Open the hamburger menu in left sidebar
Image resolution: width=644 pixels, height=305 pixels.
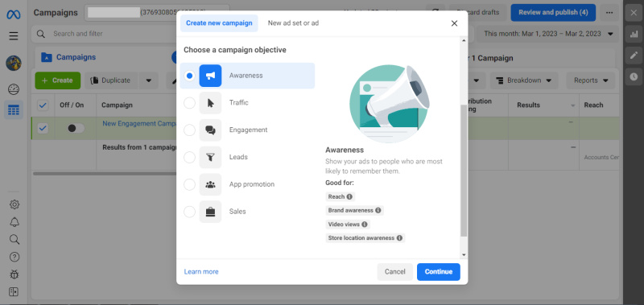(14, 36)
